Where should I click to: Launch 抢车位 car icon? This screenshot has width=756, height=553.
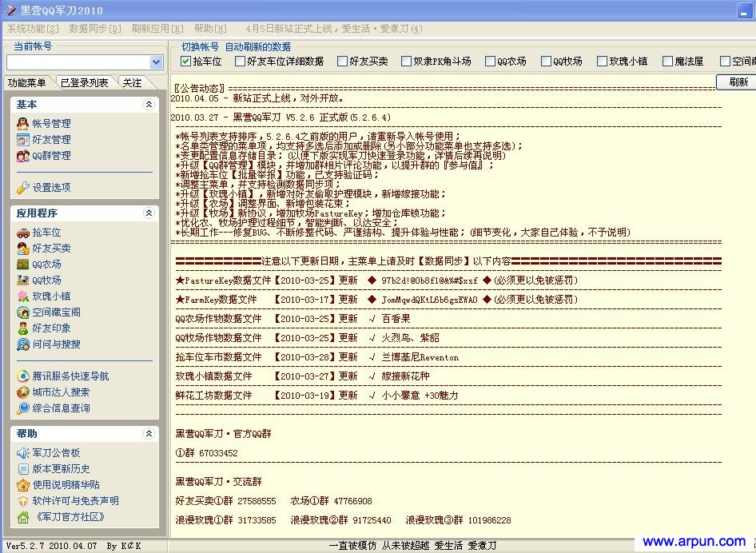click(x=22, y=233)
